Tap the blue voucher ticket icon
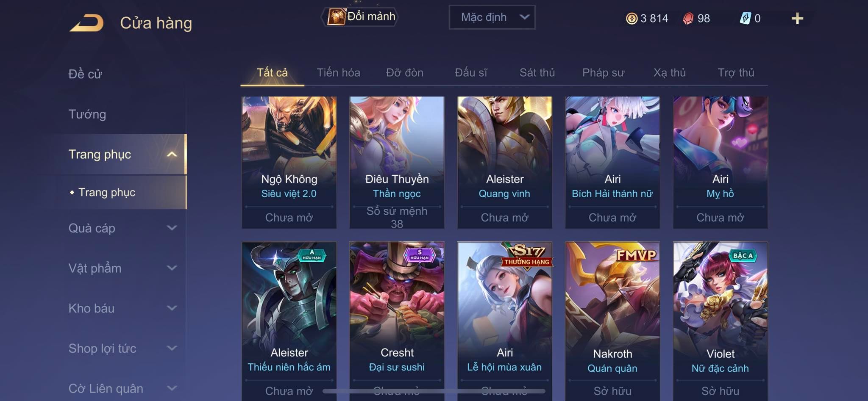 746,19
